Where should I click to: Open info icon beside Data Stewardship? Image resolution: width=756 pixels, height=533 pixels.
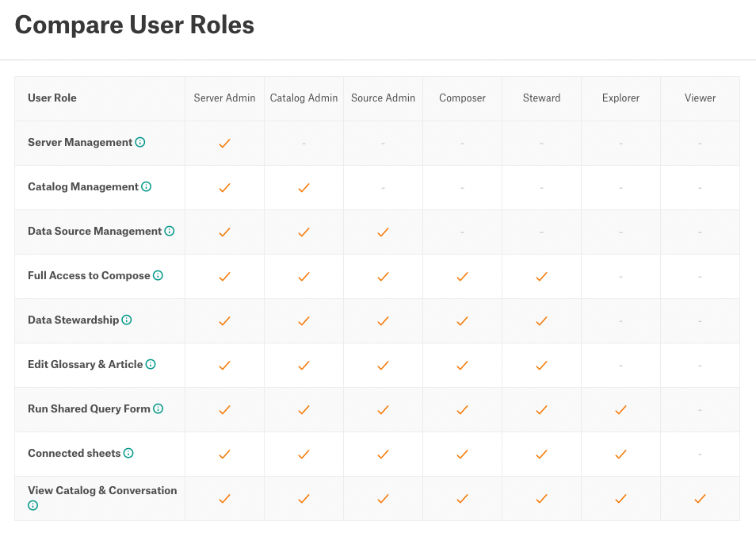coord(127,320)
